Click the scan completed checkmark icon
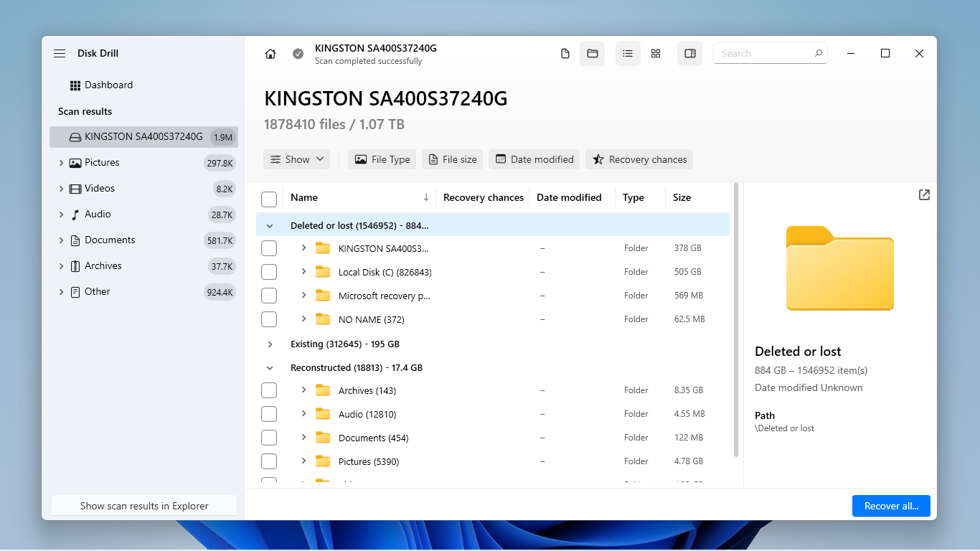The width and height of the screenshot is (980, 551). [298, 54]
